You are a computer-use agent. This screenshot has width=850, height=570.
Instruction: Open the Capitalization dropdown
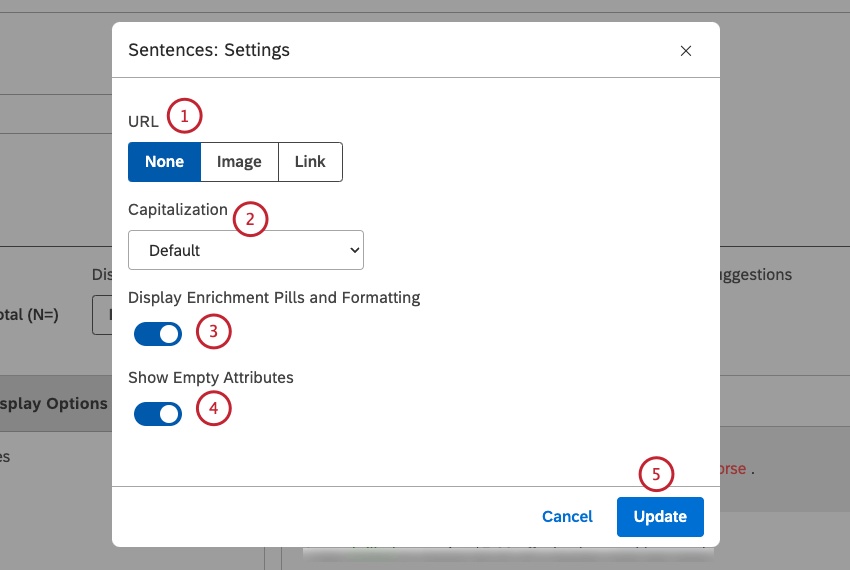(246, 250)
